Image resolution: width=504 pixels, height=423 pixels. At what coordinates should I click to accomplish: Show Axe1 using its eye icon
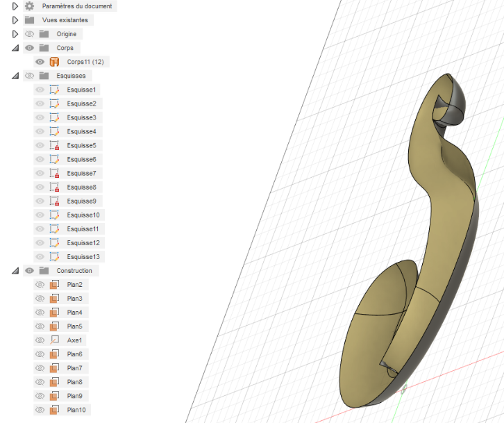[x=40, y=340]
